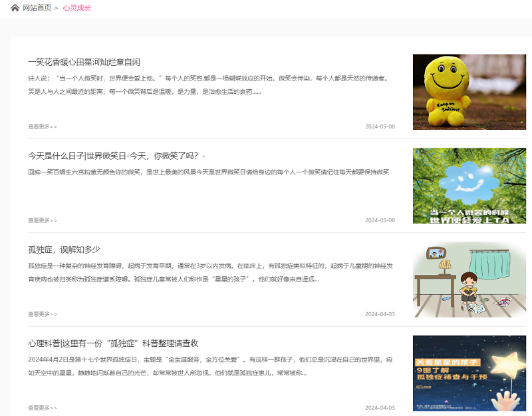The image size is (532, 416).
Task: Open article 孤独症，误解知多少
Action: tap(64, 250)
